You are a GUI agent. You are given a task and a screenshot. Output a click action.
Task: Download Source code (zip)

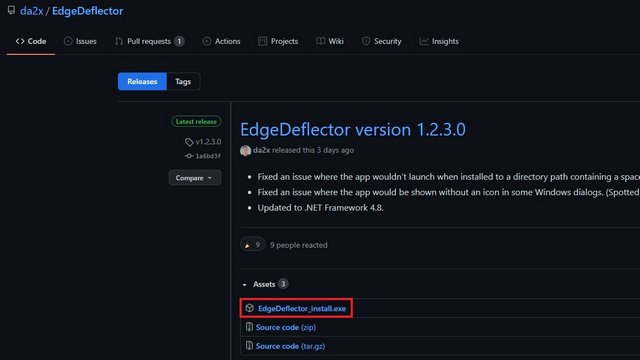click(286, 327)
